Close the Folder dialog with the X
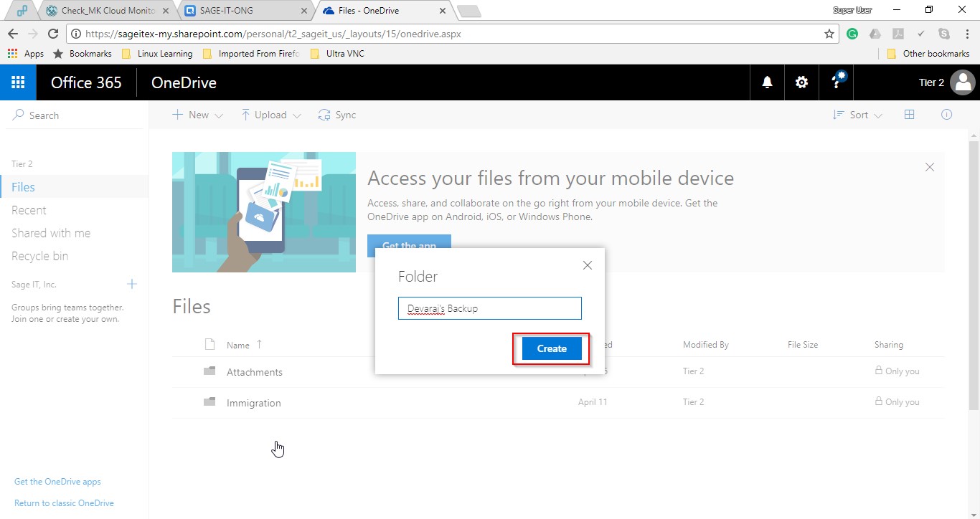Screen dimensions: 980x519 tap(588, 265)
